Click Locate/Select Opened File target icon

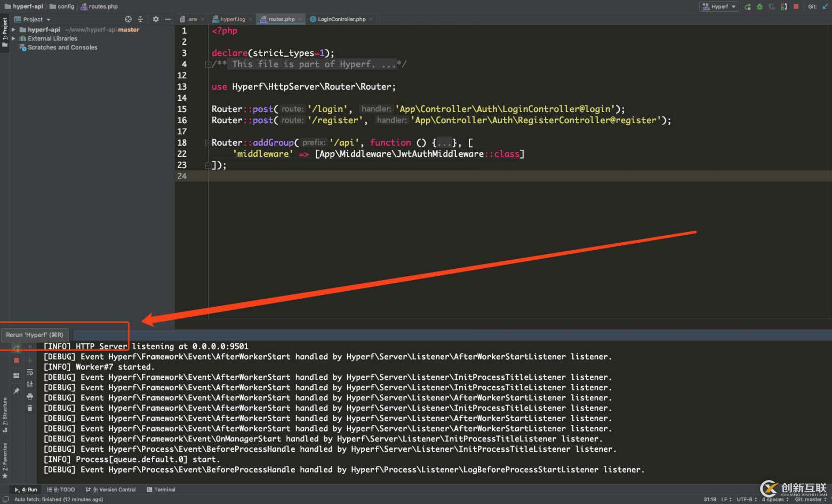coord(128,19)
